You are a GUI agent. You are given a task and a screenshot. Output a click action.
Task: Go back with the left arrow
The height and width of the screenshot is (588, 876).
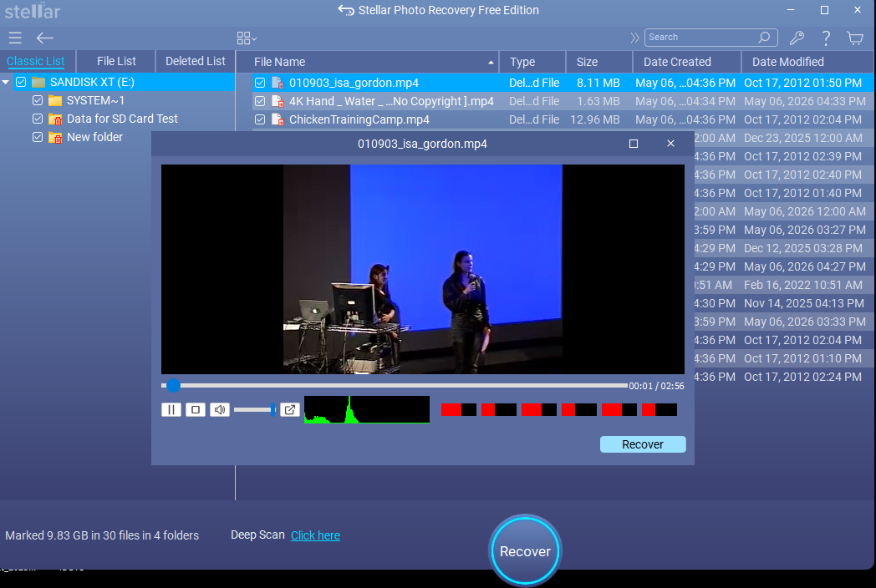[x=44, y=38]
